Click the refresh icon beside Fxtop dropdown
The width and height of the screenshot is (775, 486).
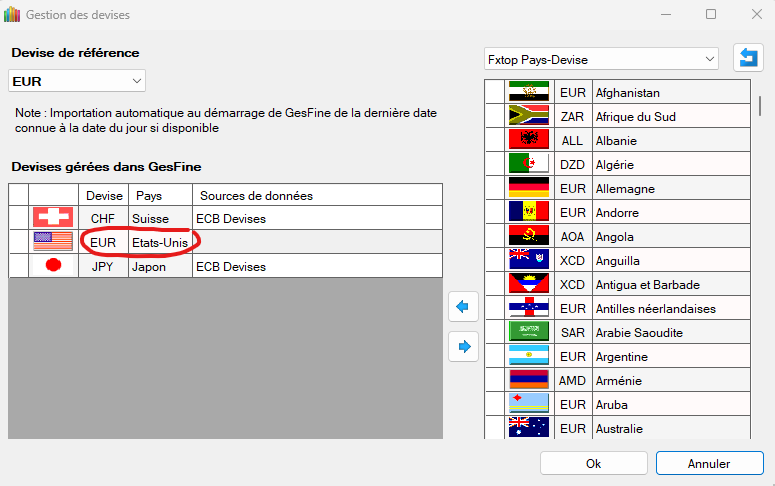[747, 59]
